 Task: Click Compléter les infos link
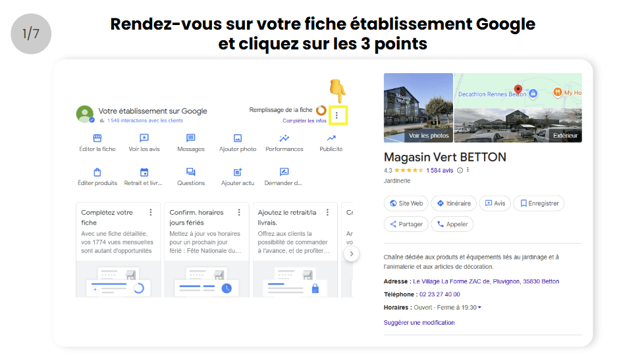tap(305, 121)
